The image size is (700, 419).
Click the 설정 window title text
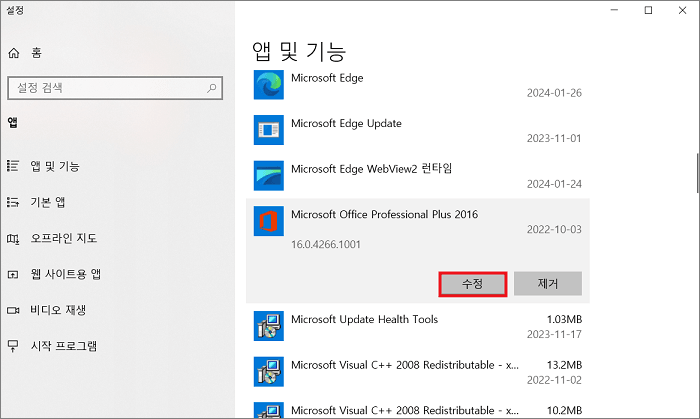(15, 10)
